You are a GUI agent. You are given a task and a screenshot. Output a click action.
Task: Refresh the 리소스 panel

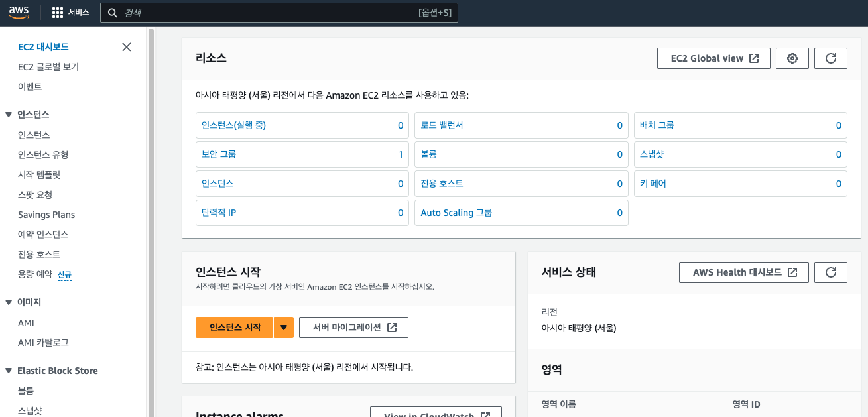coord(831,58)
